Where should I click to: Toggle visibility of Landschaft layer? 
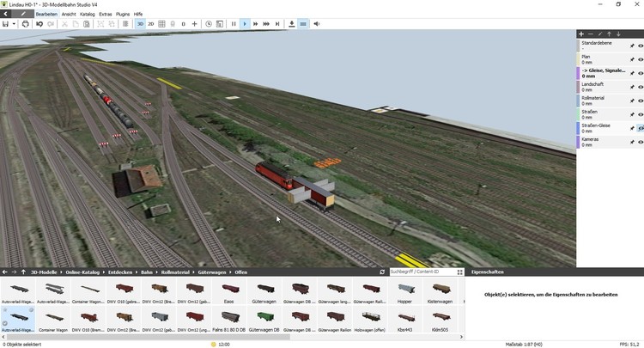[641, 87]
